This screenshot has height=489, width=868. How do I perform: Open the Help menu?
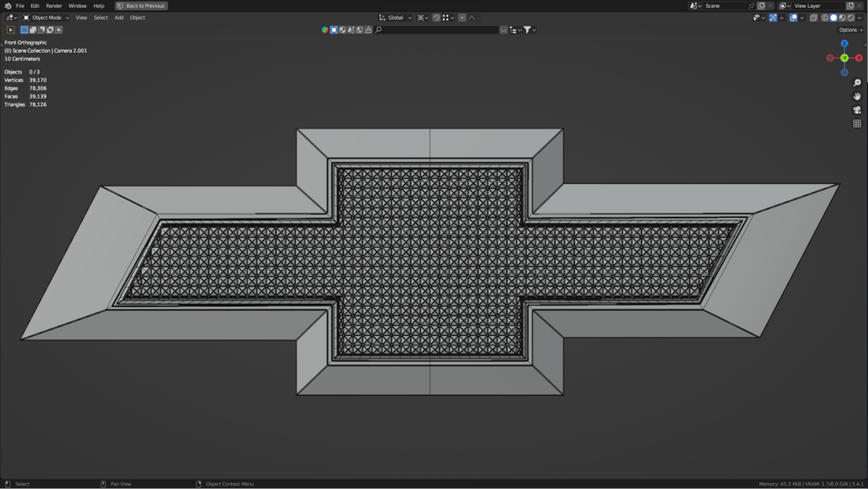click(x=98, y=5)
